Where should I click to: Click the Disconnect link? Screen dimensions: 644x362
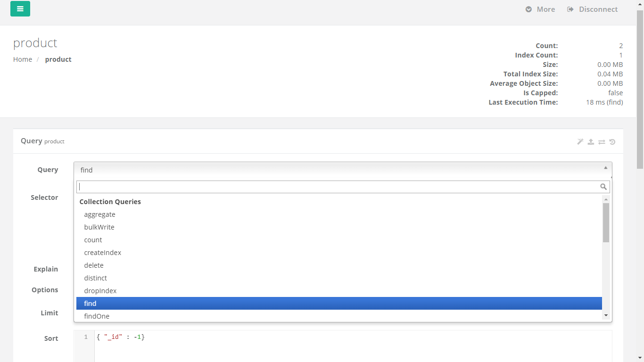[x=598, y=9]
